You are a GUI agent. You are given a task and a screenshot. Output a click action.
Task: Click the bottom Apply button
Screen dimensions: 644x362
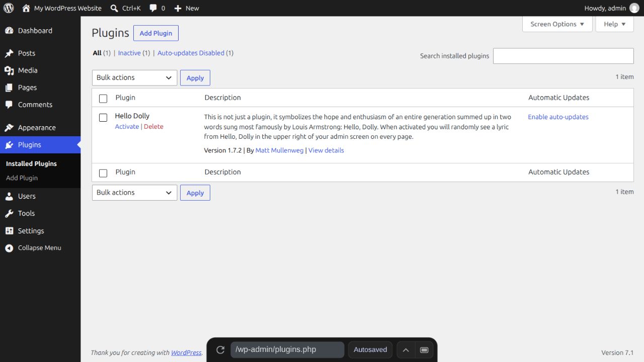(x=195, y=193)
